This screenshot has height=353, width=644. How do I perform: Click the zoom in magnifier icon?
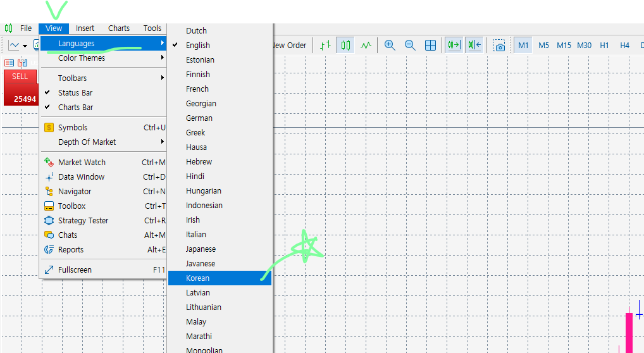[x=390, y=46]
